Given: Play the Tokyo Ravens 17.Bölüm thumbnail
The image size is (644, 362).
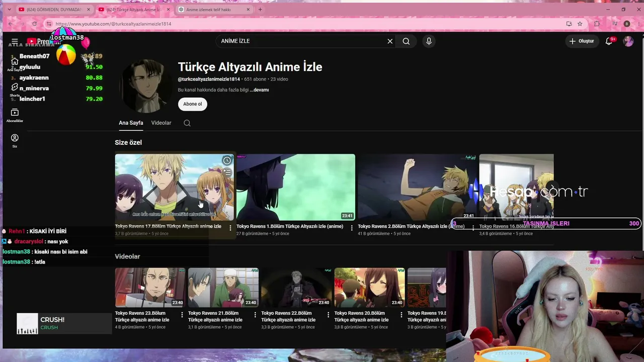Looking at the screenshot, I should 174,187.
